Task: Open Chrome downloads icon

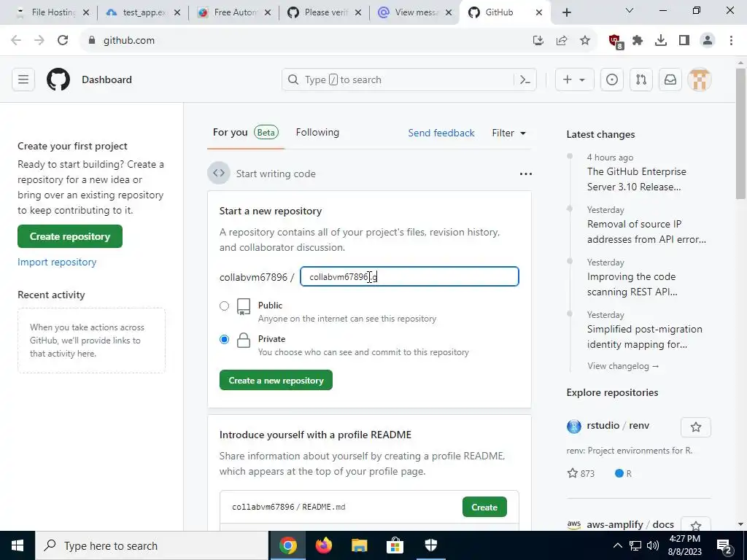Action: point(661,41)
